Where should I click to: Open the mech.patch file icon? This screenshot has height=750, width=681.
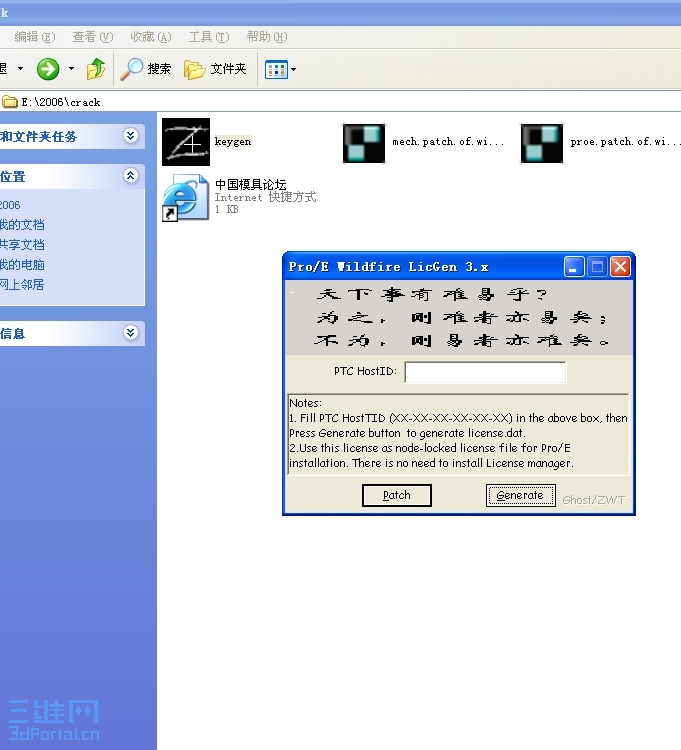(x=363, y=143)
